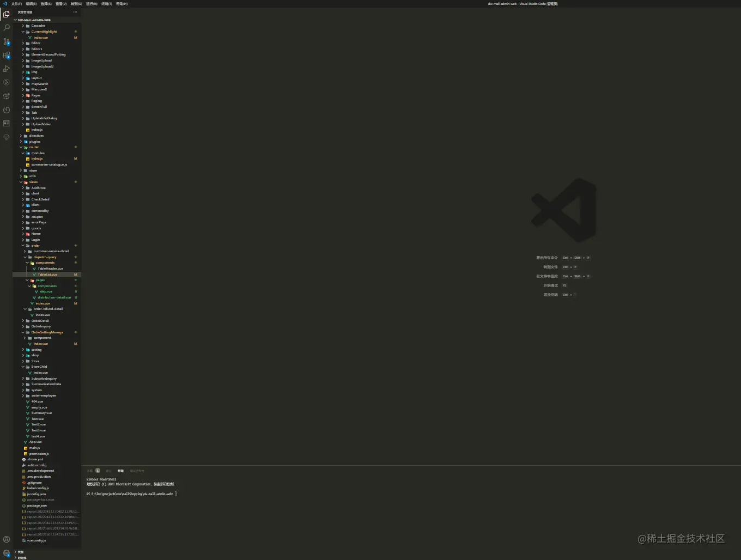
Task: Open the 运行(R) menu
Action: click(92, 4)
